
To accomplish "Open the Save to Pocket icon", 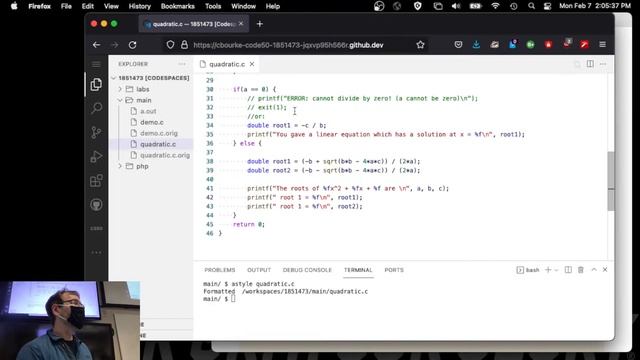I will 458,44.
